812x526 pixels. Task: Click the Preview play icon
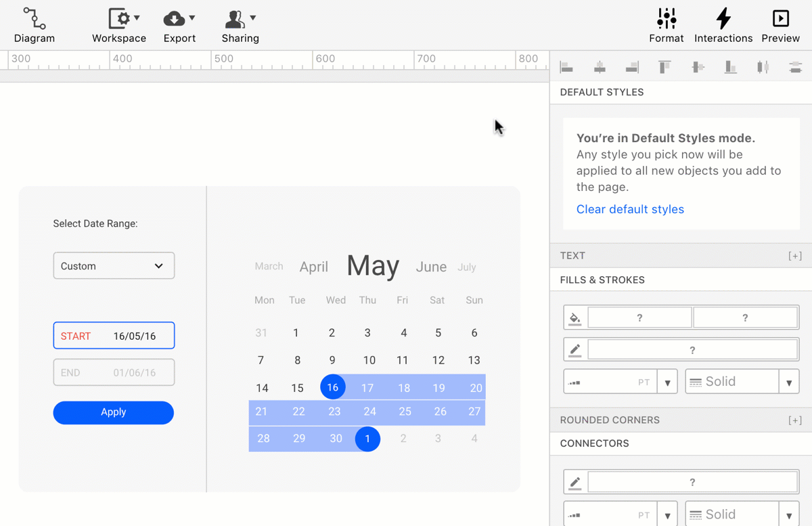click(x=780, y=18)
